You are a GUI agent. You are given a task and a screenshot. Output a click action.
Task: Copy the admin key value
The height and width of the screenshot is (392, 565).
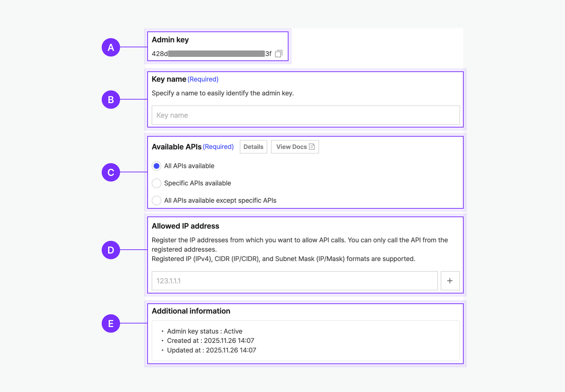tap(279, 54)
